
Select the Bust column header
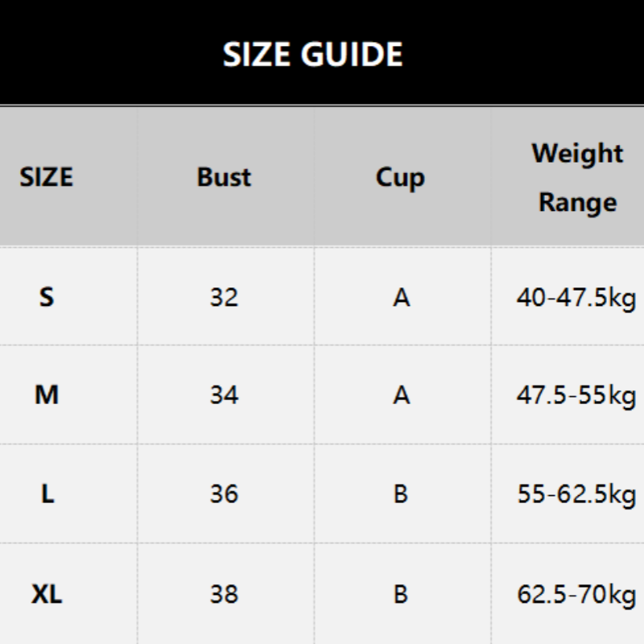224,177
